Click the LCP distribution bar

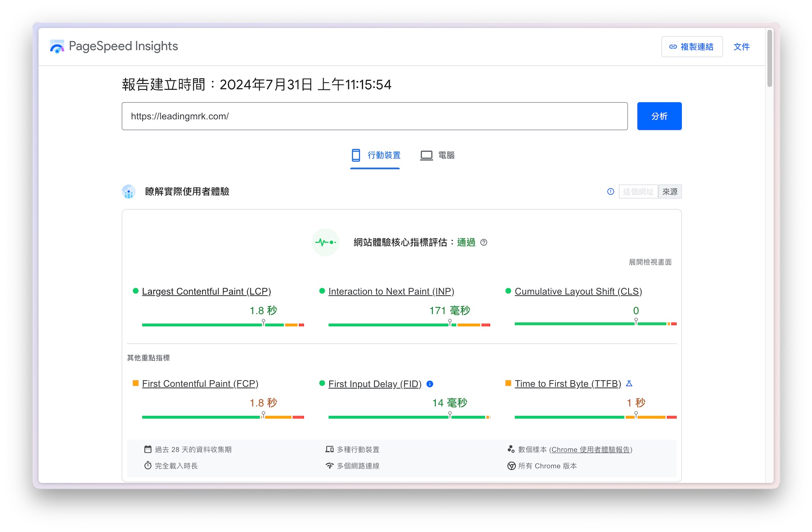223,325
